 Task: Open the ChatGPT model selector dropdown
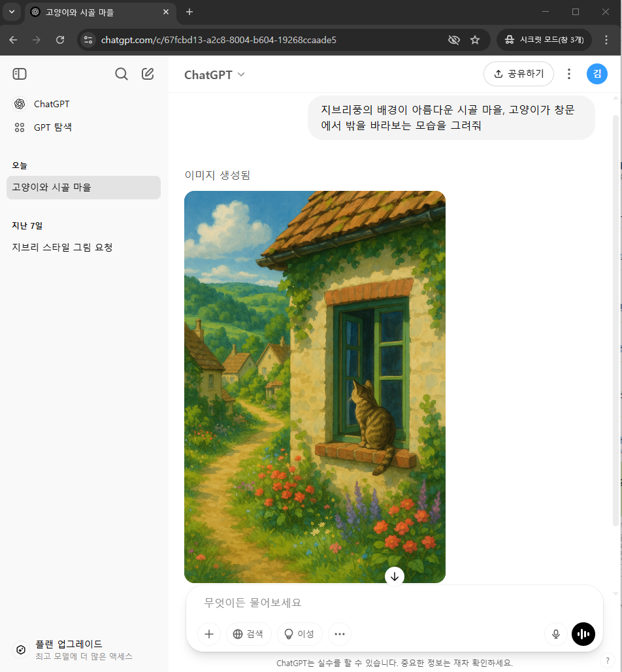[x=214, y=75]
